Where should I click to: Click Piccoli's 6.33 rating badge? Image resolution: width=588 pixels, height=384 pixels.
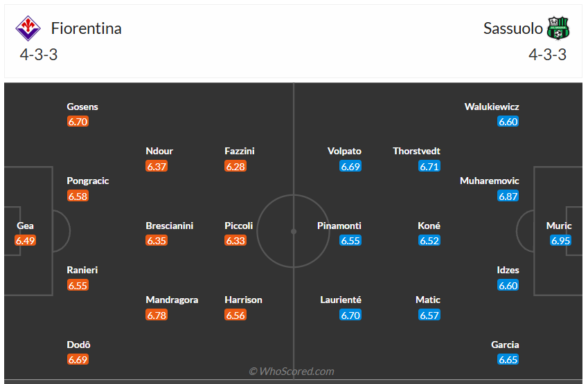point(235,241)
